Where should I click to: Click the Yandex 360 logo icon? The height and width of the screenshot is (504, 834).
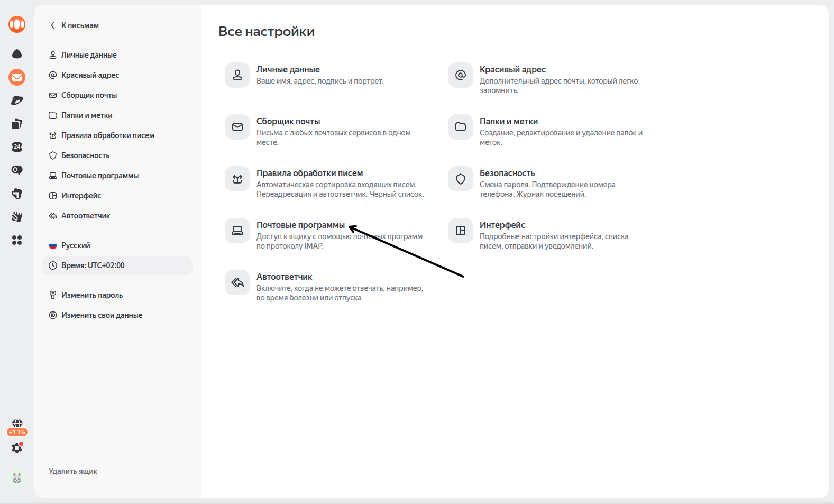point(17,24)
